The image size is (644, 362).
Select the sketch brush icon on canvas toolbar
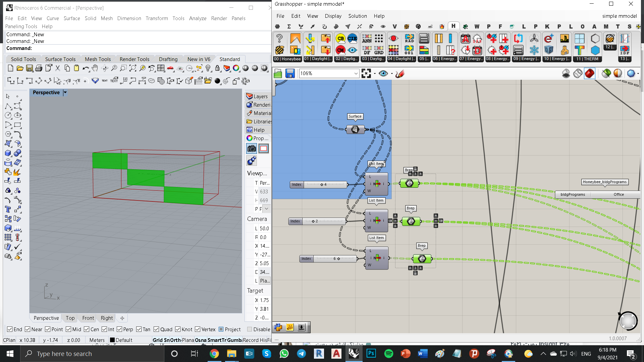(x=399, y=73)
